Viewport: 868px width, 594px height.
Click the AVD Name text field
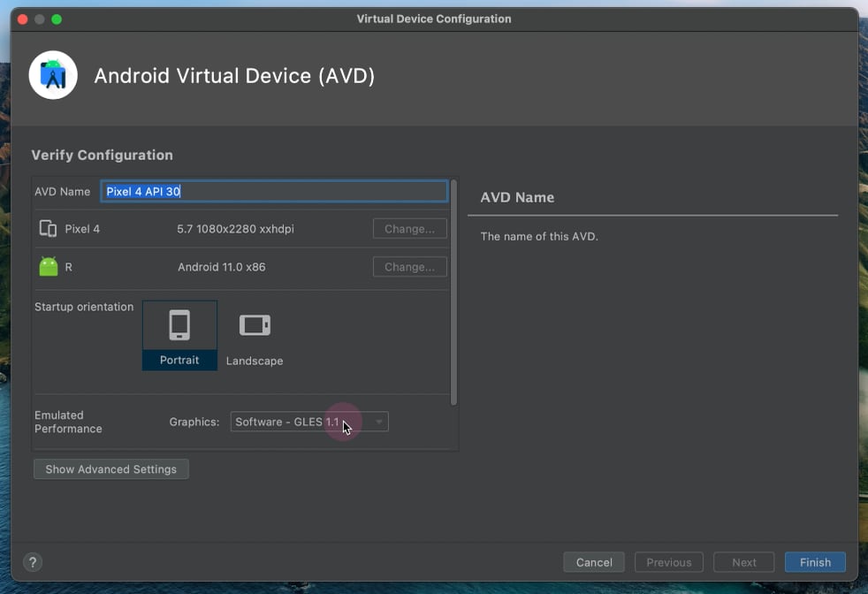point(275,192)
